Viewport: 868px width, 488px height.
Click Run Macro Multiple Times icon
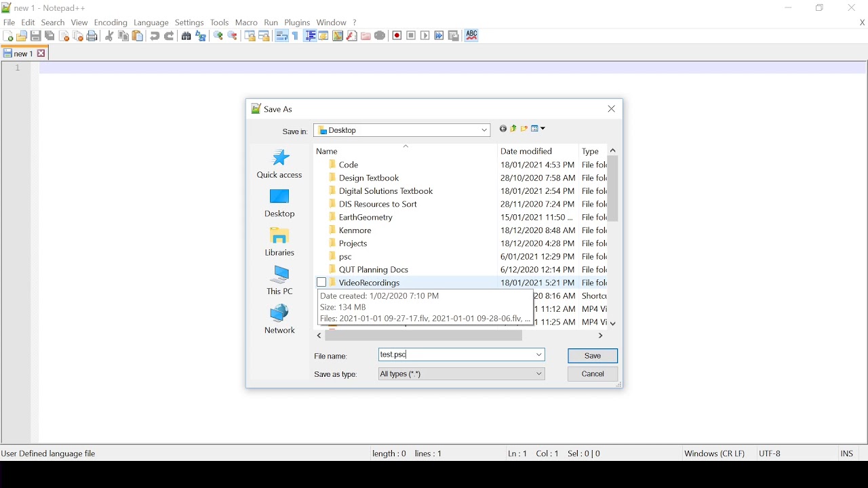[x=439, y=36]
